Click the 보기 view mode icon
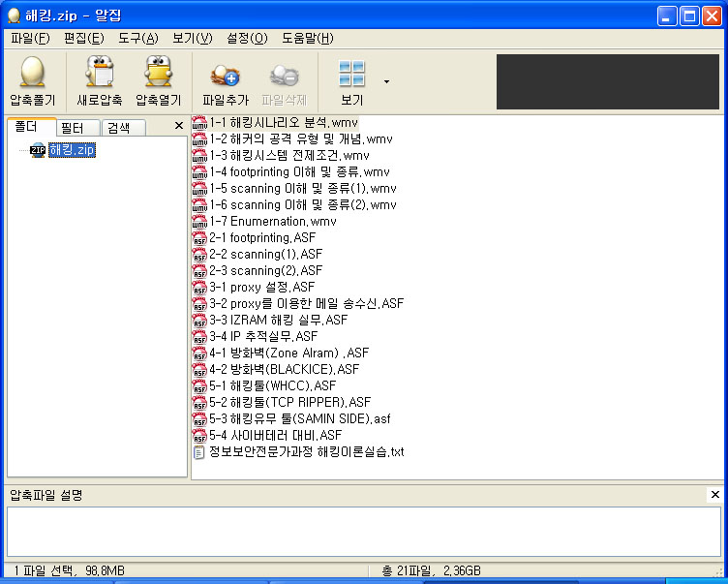This screenshot has width=728, height=584. click(x=351, y=74)
